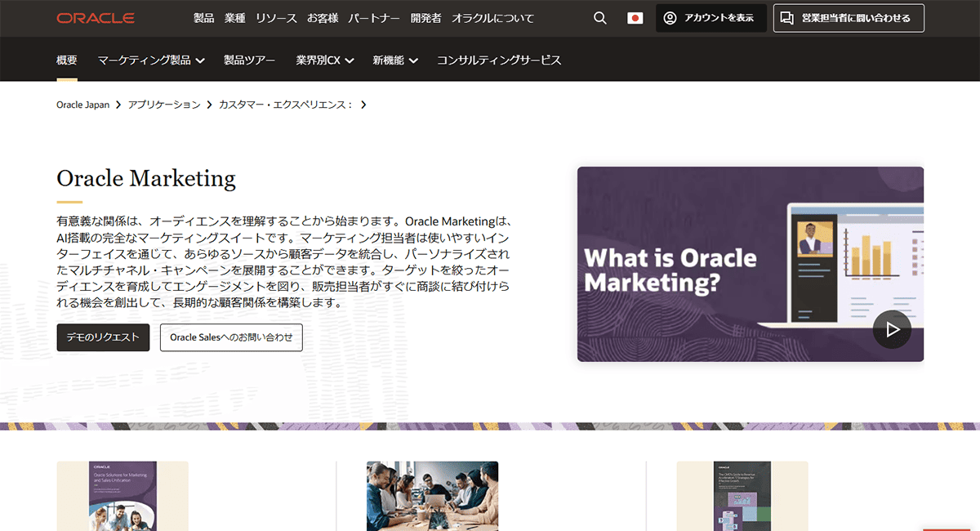Click the Oracle logo
The width and height of the screenshot is (980, 531).
click(96, 17)
